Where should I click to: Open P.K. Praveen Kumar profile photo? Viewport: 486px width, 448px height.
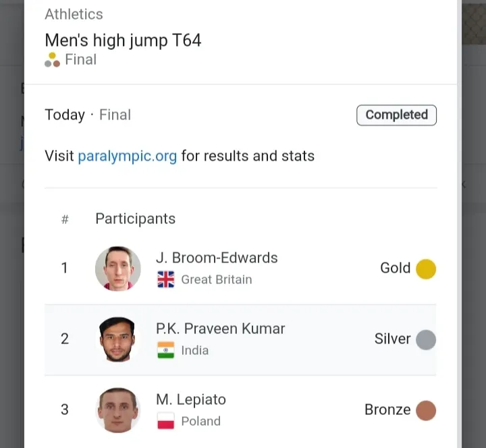click(x=117, y=339)
